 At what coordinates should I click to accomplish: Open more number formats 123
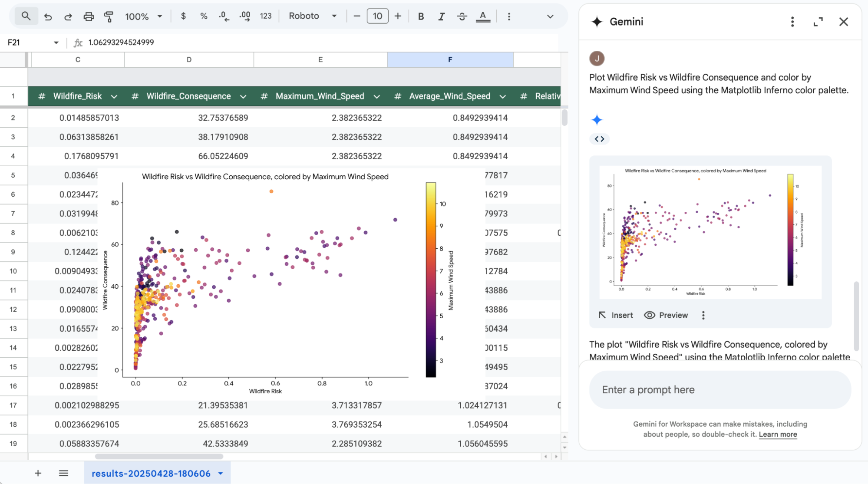click(x=266, y=16)
